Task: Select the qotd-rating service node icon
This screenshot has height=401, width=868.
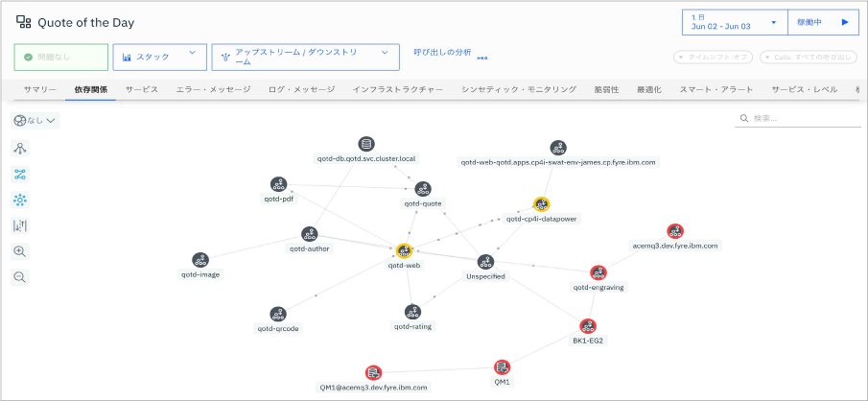Action: pyautogui.click(x=412, y=312)
